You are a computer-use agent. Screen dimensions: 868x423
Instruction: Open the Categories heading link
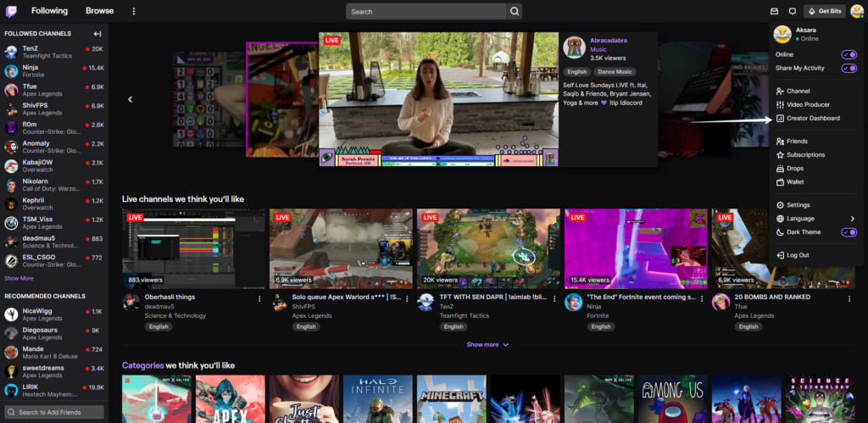pyautogui.click(x=142, y=365)
